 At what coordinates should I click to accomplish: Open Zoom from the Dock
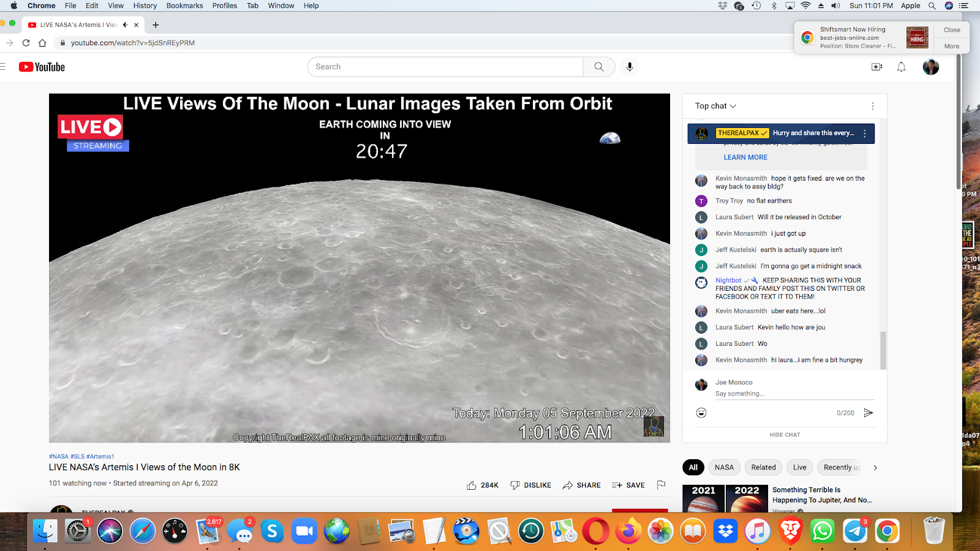coord(304,531)
